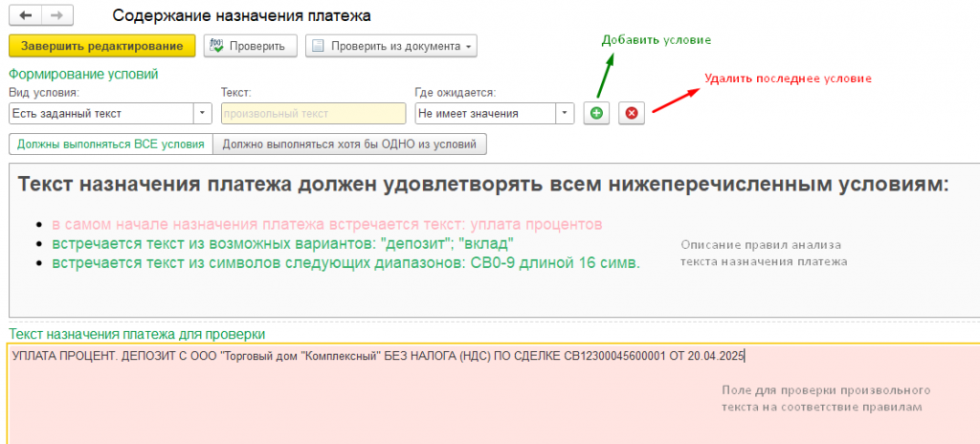Click the green plus add condition icon

(597, 113)
